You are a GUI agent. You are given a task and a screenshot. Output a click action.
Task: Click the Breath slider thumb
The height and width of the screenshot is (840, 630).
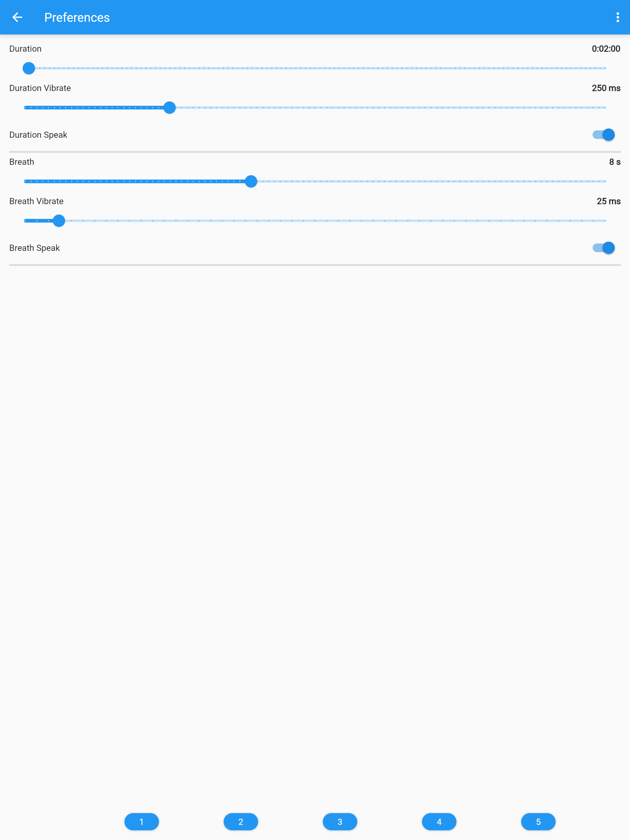[x=251, y=181]
